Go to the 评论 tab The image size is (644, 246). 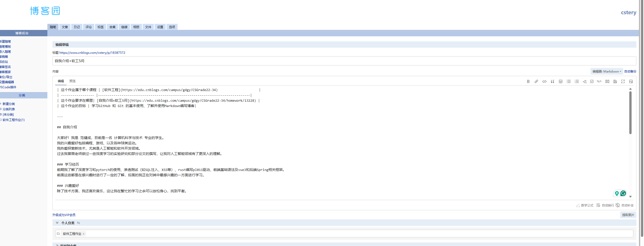tap(89, 27)
